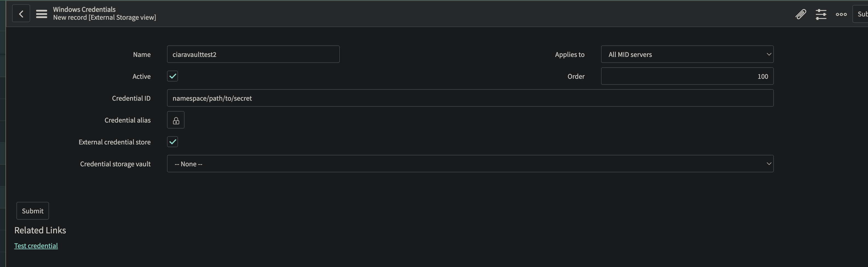Click the Credential alias field label

click(127, 120)
